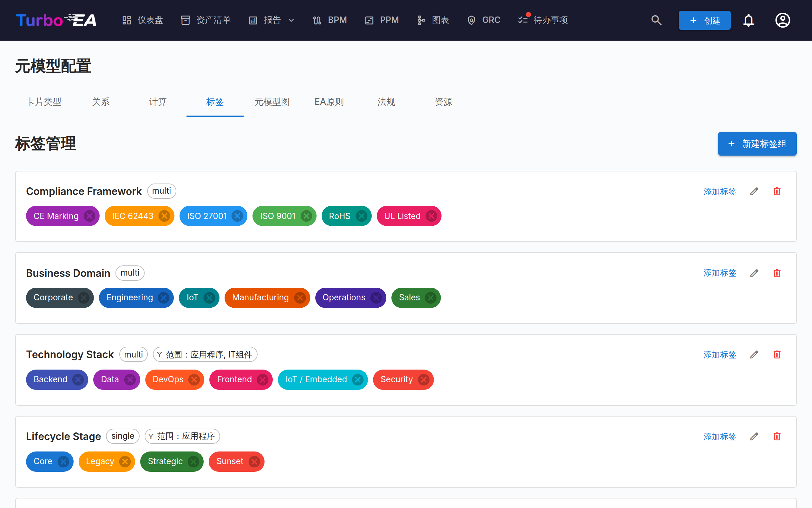
Task: Click 添加标签 for Lifecycle Stage
Action: click(720, 437)
